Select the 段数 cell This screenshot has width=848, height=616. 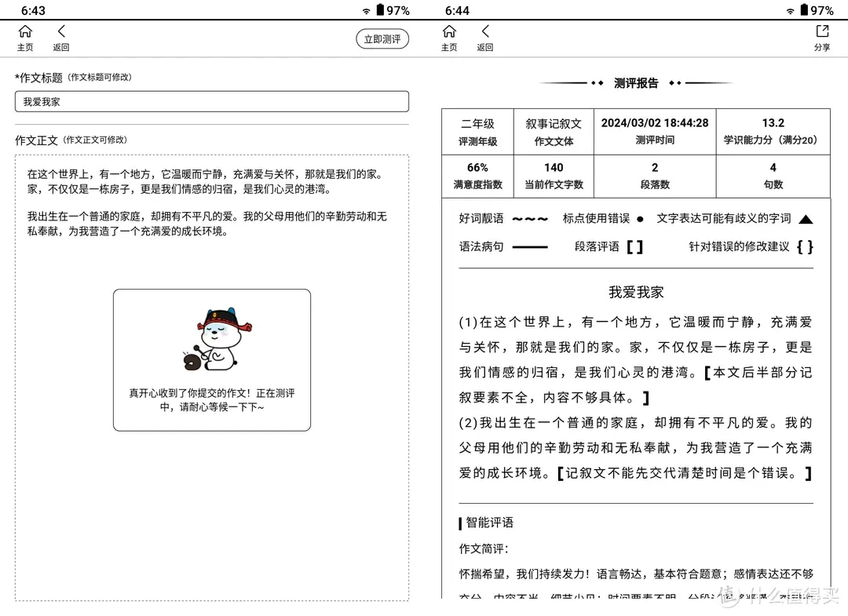[x=654, y=176]
